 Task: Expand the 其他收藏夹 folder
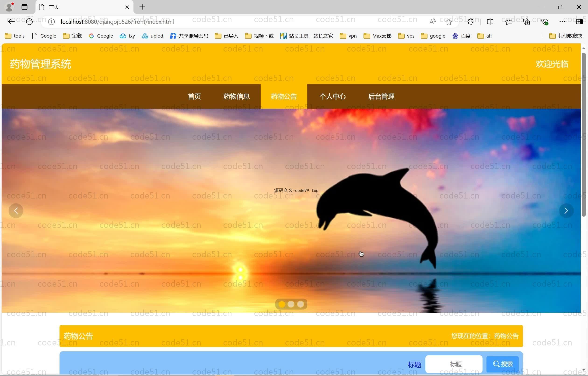566,36
